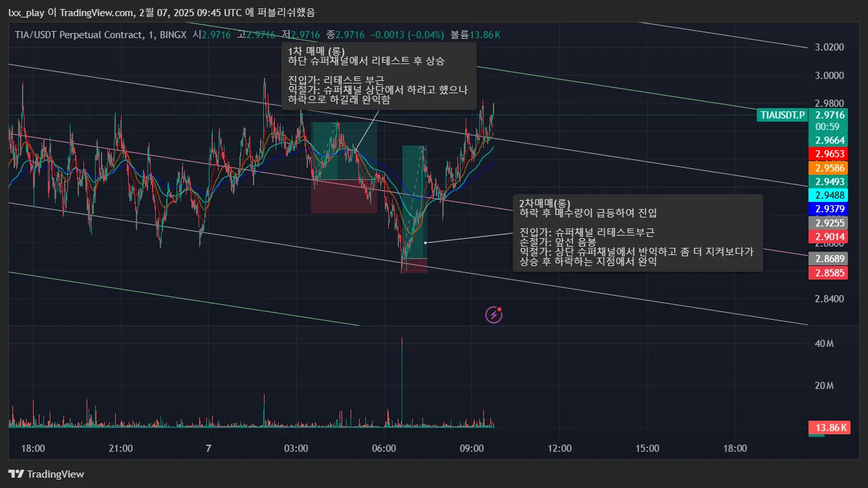The width and height of the screenshot is (868, 488).
Task: Click the orange 2.9586 price tag
Action: click(828, 168)
